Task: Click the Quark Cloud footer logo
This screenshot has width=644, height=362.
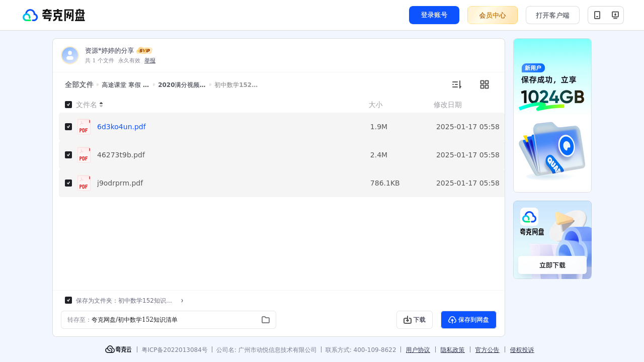Action: pos(118,349)
